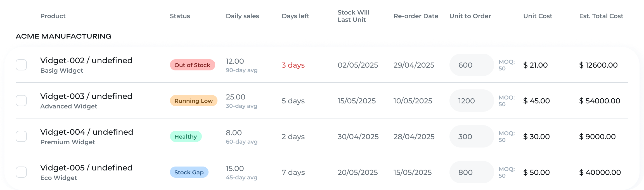The image size is (644, 190).
Task: Select the Vidget-003 Advanced Widget checkbox
Action: pos(21,101)
